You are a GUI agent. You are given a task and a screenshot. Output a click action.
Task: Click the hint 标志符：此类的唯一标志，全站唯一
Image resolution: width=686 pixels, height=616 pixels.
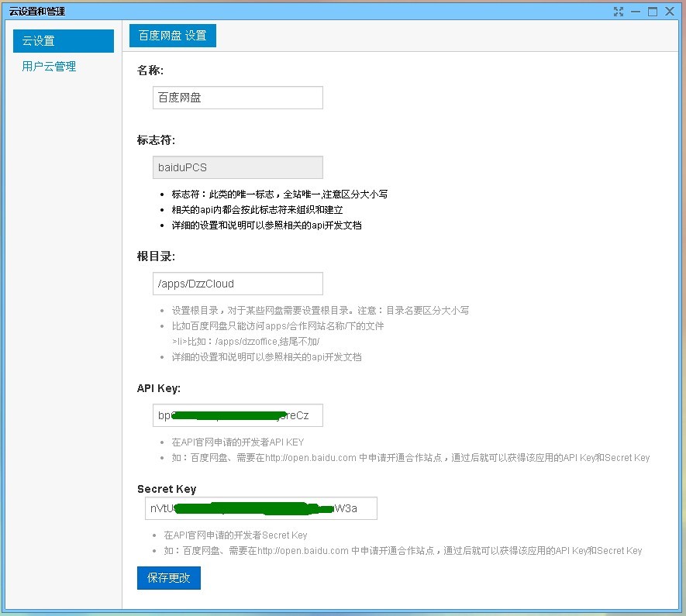(280, 194)
